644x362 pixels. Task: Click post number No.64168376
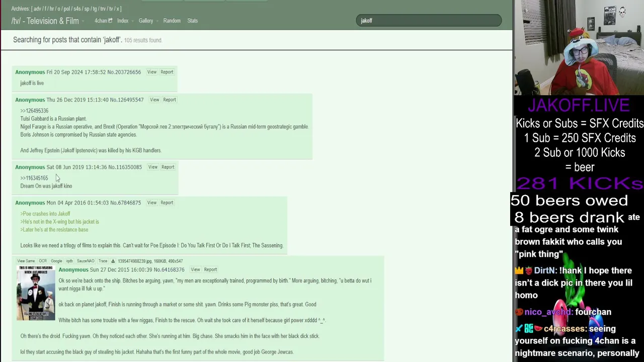pos(169,269)
